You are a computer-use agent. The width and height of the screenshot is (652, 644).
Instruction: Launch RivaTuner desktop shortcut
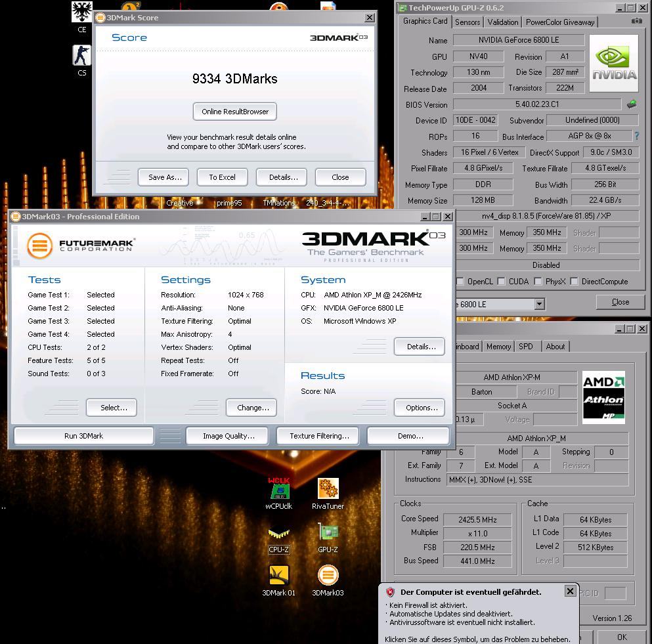point(328,494)
